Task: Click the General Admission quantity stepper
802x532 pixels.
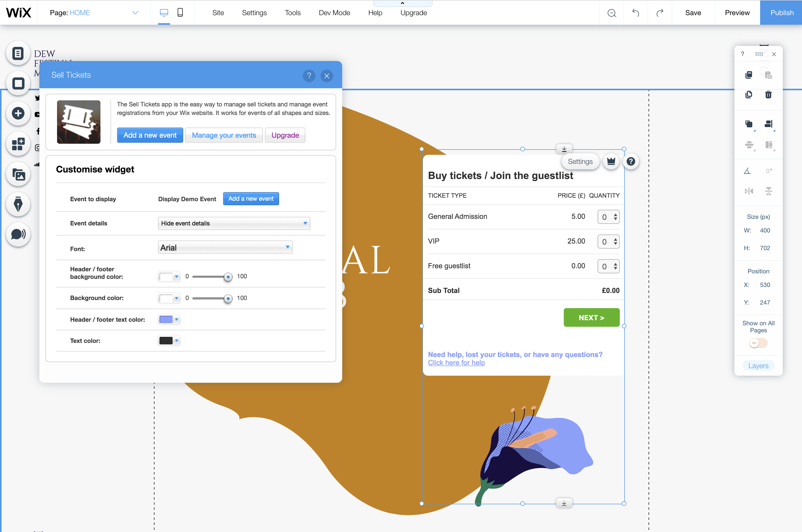Action: pos(608,217)
